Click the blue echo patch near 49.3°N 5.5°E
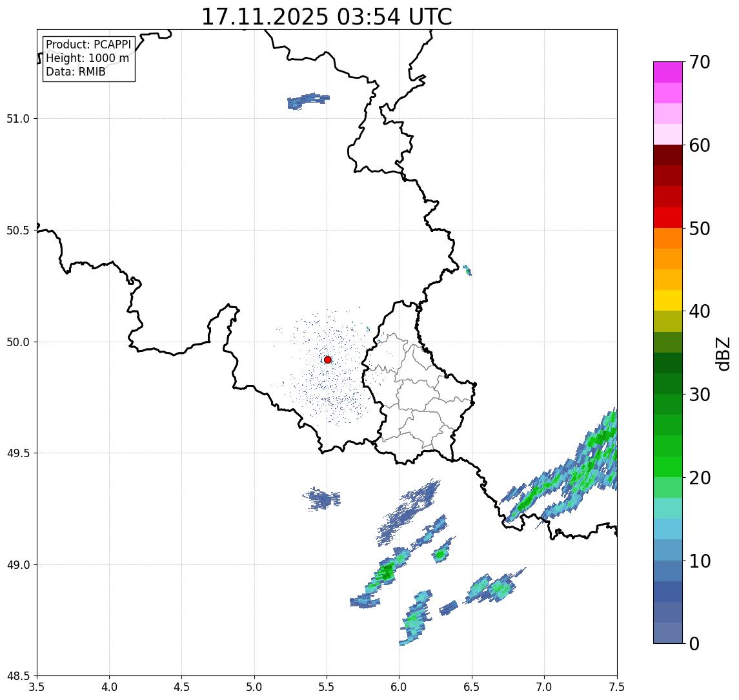This screenshot has width=739, height=700. click(x=322, y=499)
